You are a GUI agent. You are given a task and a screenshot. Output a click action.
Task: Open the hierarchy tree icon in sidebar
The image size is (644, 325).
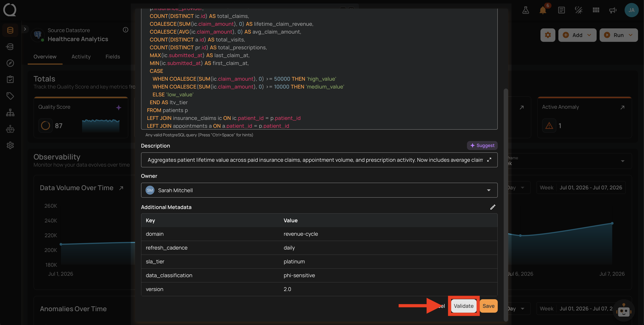click(10, 112)
